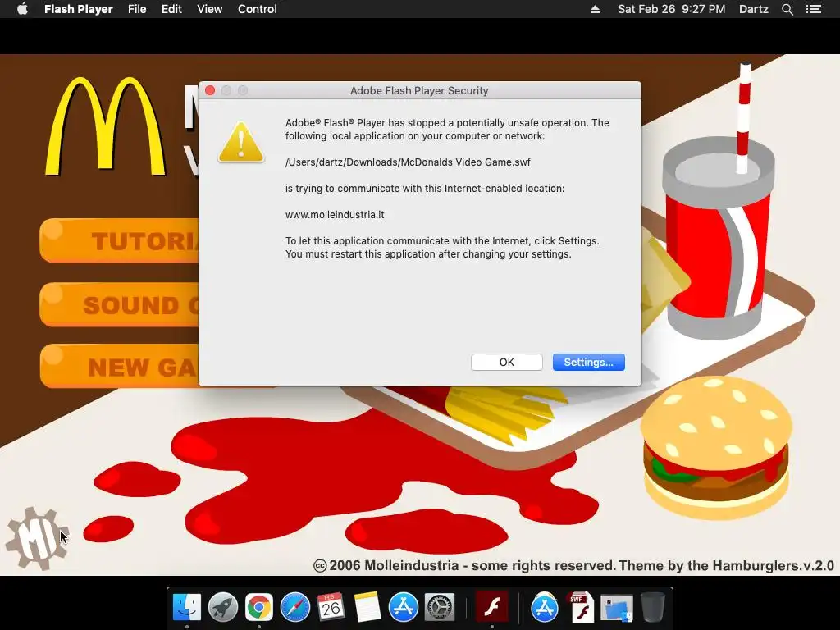The height and width of the screenshot is (630, 840).
Task: Start a NEW GAME in the game menu
Action: click(120, 367)
